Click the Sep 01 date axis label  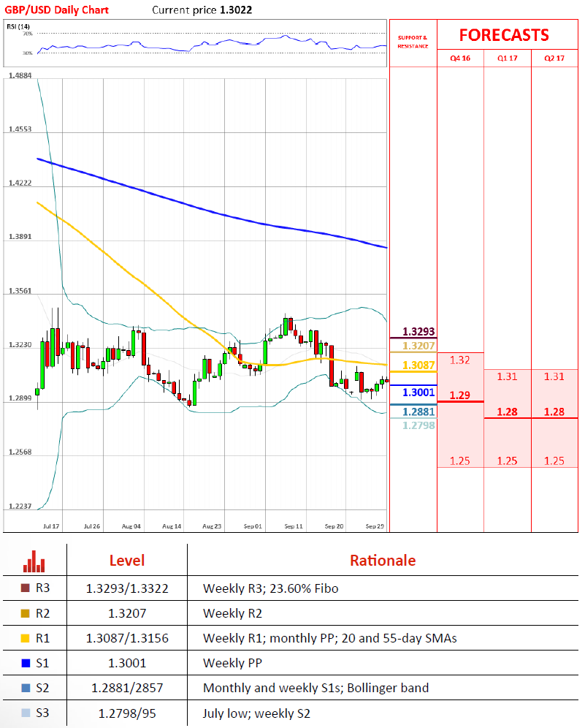253,526
